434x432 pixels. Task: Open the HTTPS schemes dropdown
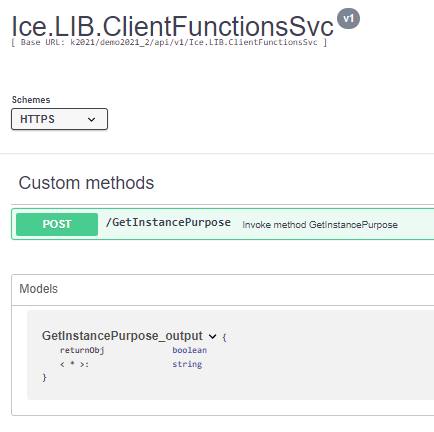pos(59,119)
